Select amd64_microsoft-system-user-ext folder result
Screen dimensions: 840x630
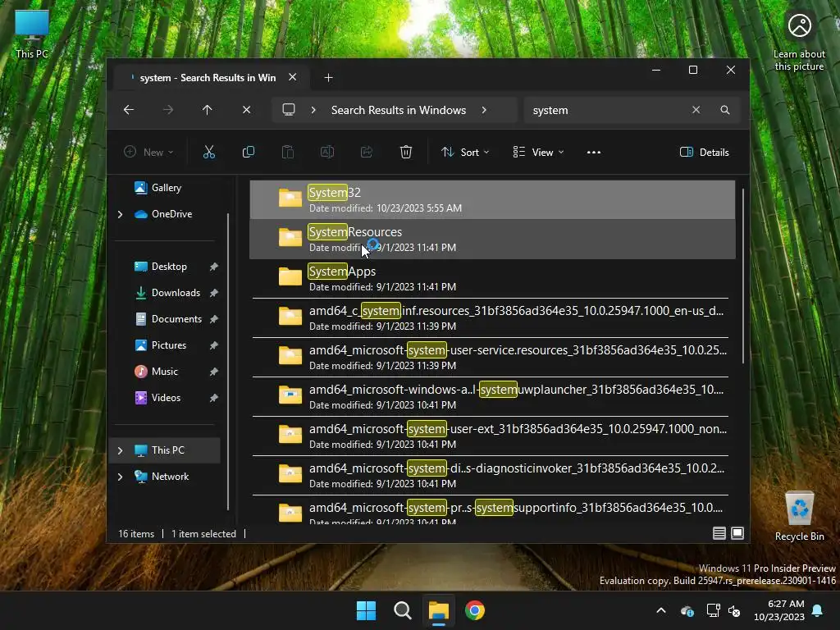point(492,436)
